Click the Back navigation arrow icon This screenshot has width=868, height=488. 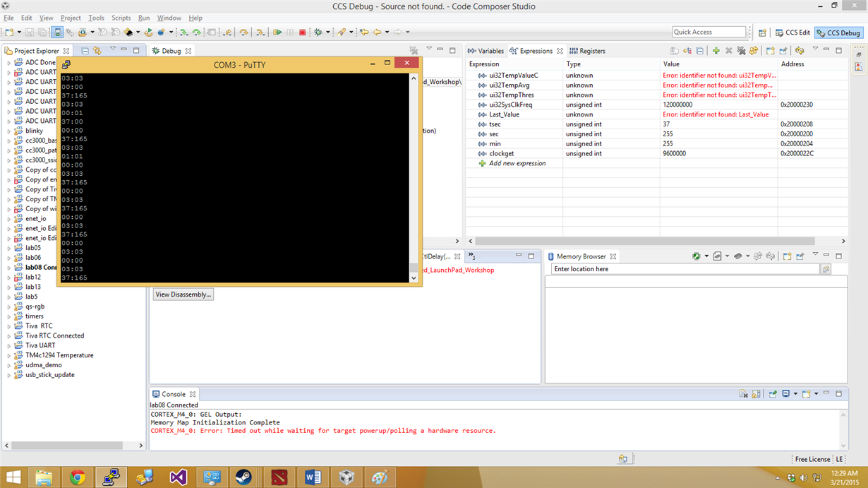pyautogui.click(x=377, y=32)
